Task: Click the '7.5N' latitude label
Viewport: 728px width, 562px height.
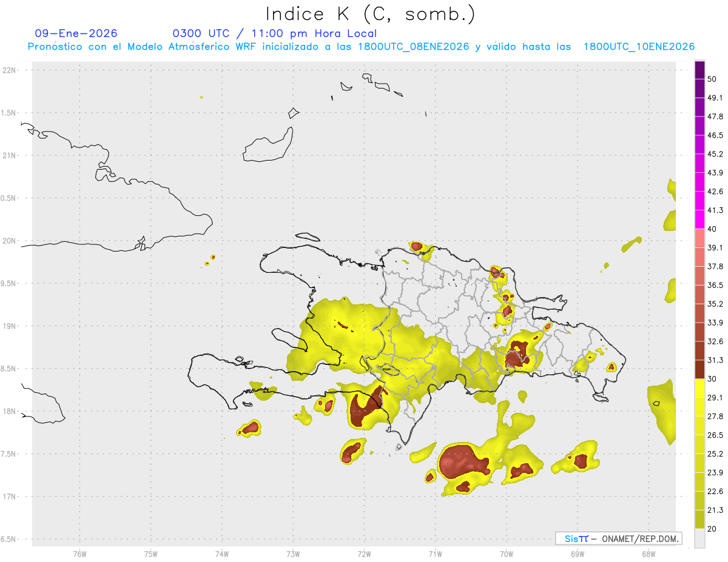Action: (9, 454)
